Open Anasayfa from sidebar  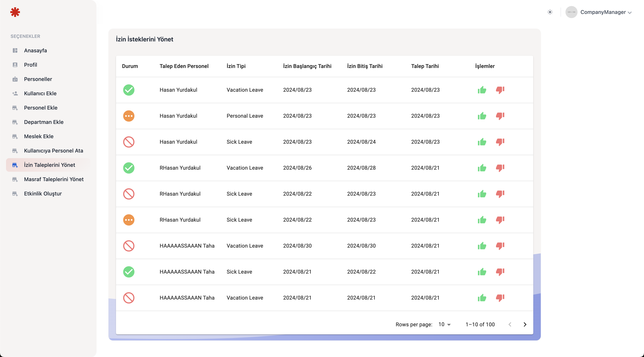point(36,50)
